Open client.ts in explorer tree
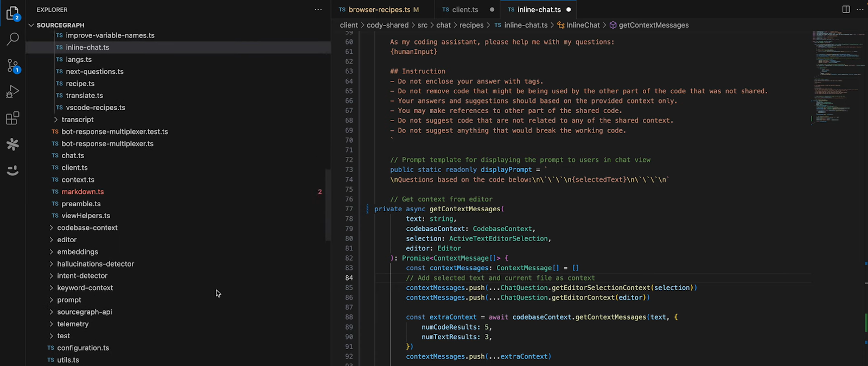Image resolution: width=868 pixels, height=366 pixels. [178, 168]
